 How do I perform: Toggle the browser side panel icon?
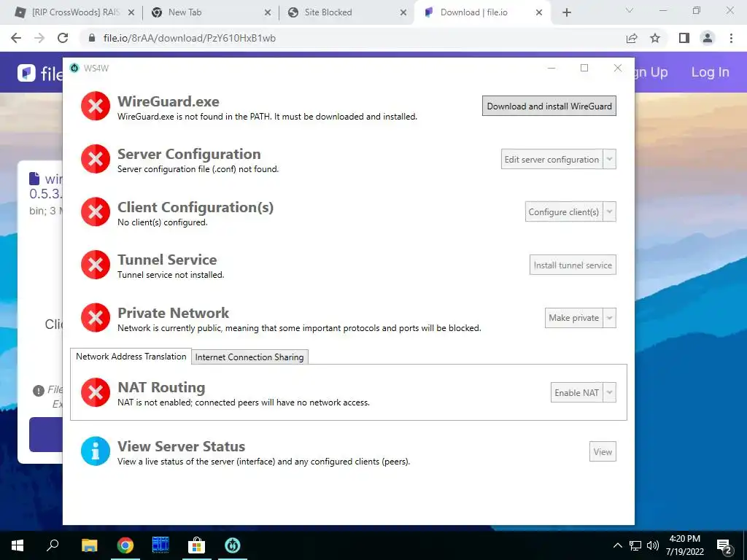(x=684, y=38)
